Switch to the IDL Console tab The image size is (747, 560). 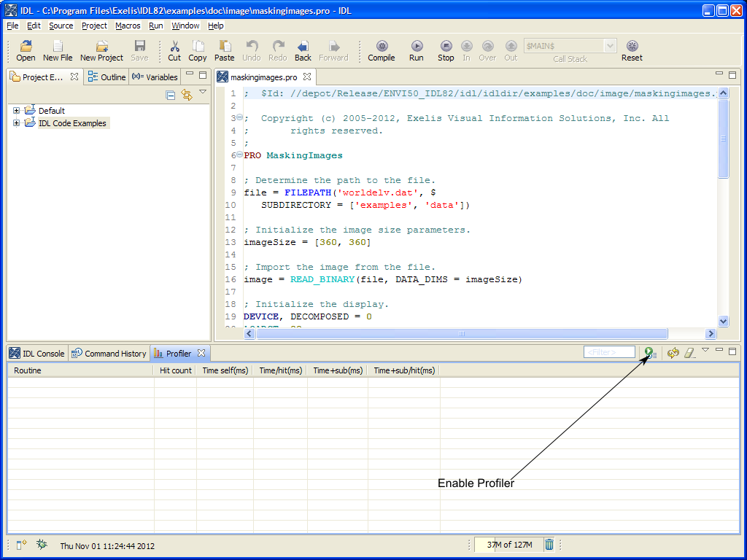tap(36, 354)
